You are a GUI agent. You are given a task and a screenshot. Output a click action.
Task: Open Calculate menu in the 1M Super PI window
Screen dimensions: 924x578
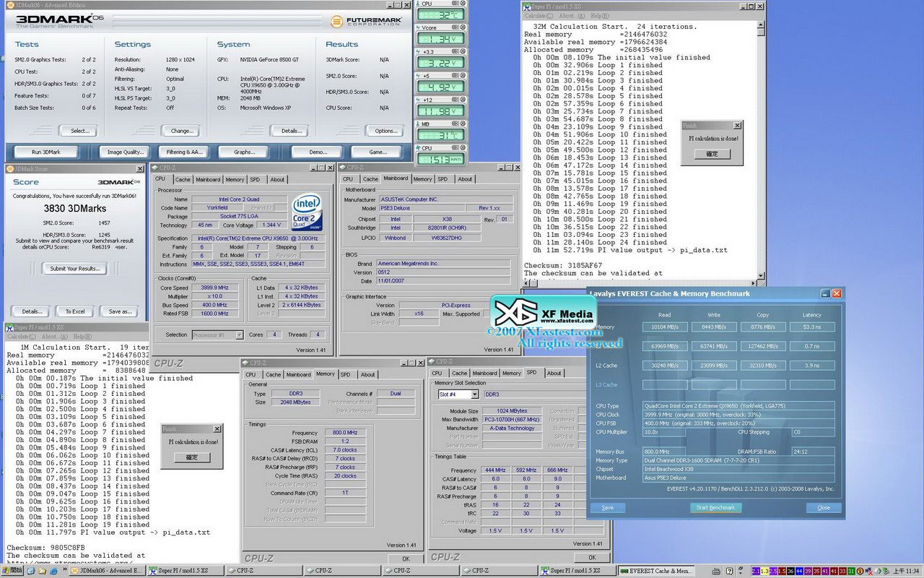[20, 337]
